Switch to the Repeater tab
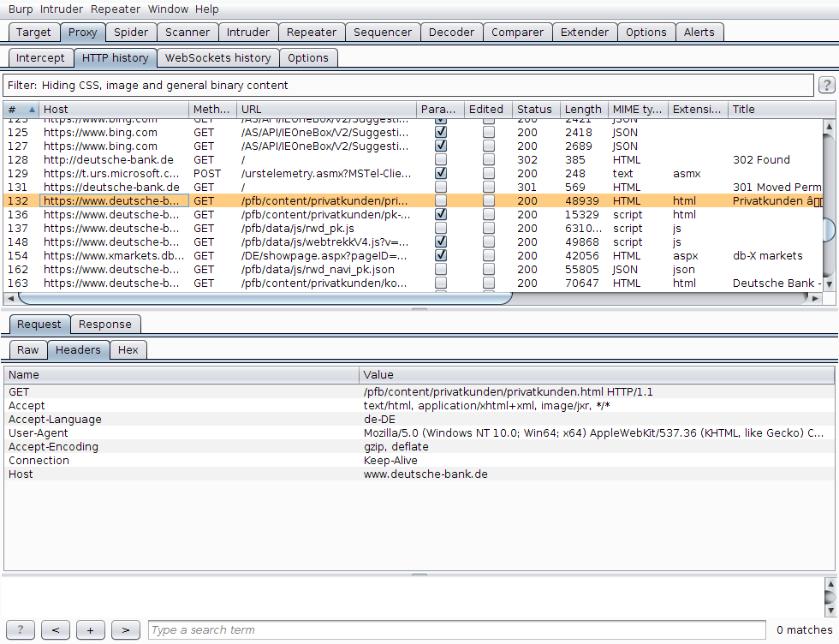This screenshot has height=644, width=839. (x=312, y=33)
